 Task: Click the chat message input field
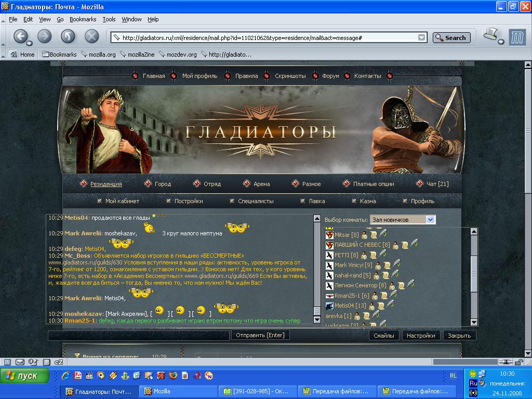coord(138,336)
